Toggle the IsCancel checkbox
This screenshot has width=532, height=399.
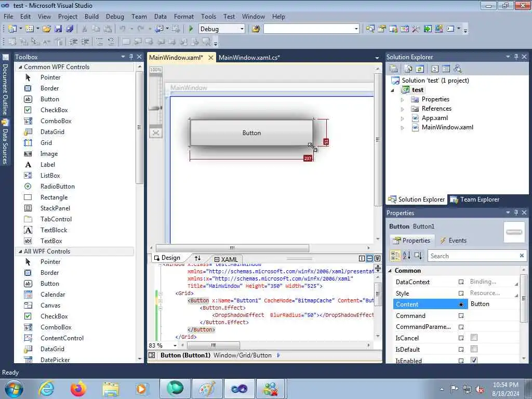tap(474, 338)
